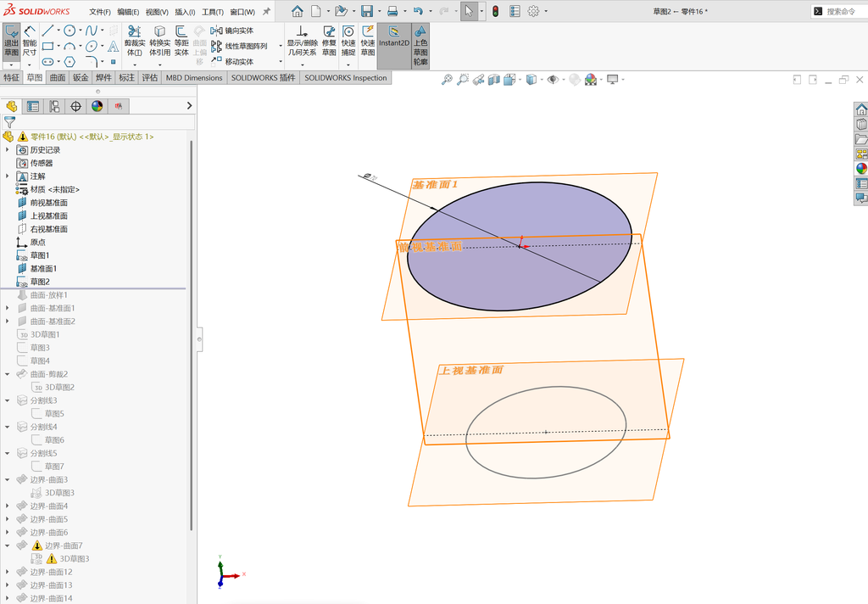
Task: Select the Polygon sketch tool
Action: (70, 62)
